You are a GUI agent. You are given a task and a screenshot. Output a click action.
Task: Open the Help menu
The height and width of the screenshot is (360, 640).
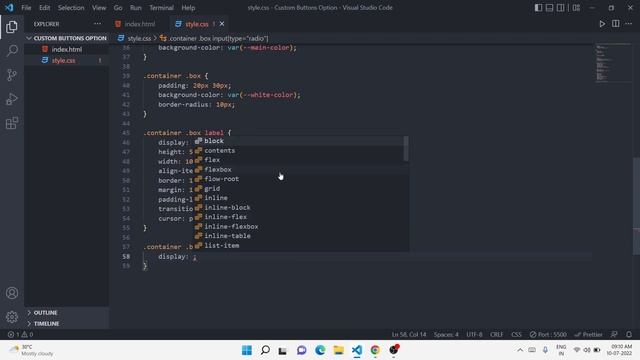[x=188, y=8]
